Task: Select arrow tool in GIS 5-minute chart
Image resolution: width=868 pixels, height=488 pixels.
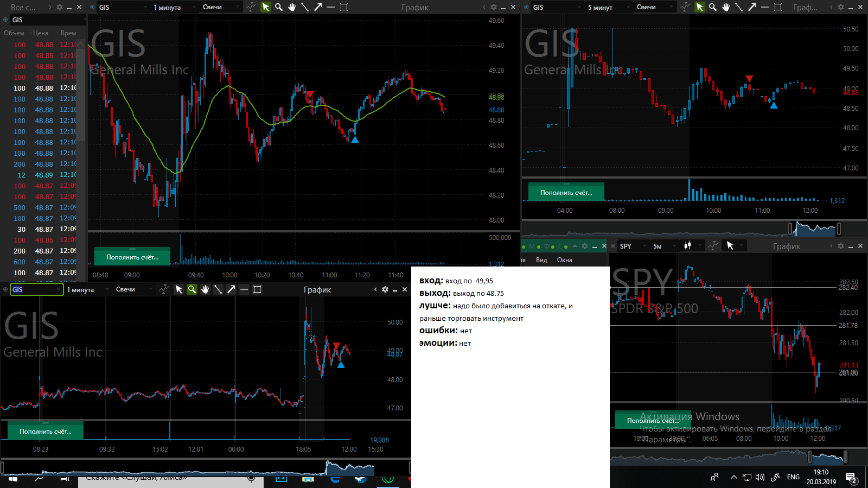Action: 752,7
